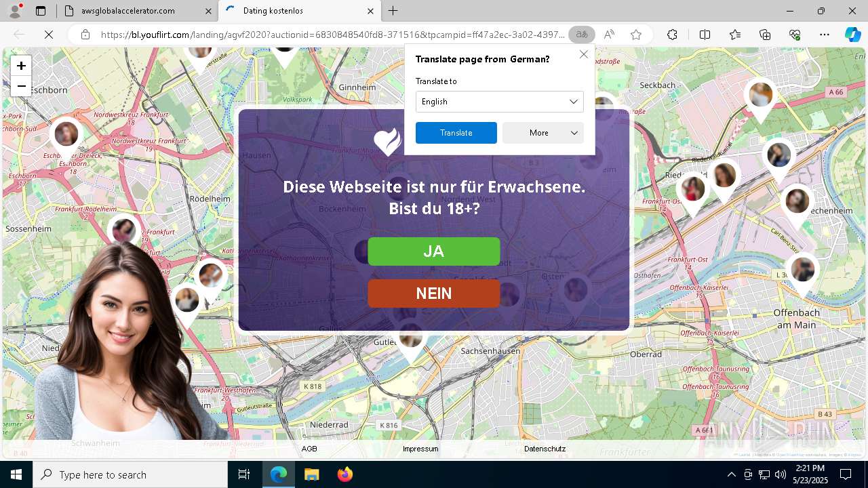Select the Dating kostenlos tab

pos(300,11)
